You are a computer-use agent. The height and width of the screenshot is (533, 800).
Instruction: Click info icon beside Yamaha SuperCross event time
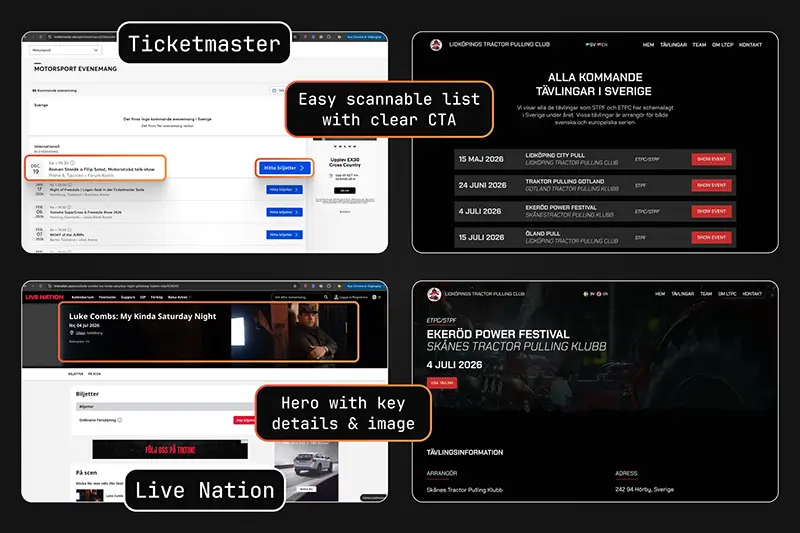(70, 208)
